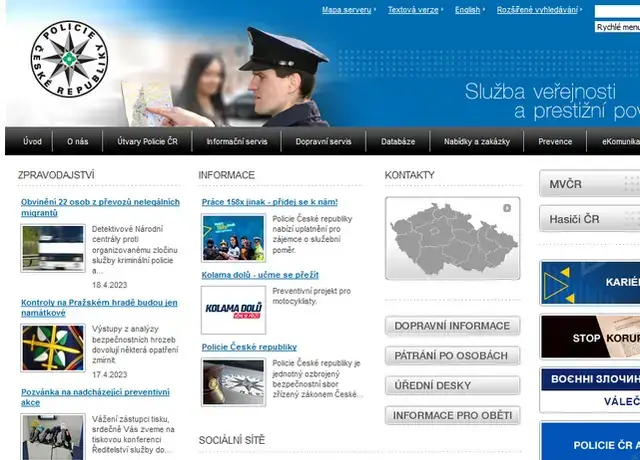
Task: Click the police cap and badge thumbnail
Action: [233, 382]
